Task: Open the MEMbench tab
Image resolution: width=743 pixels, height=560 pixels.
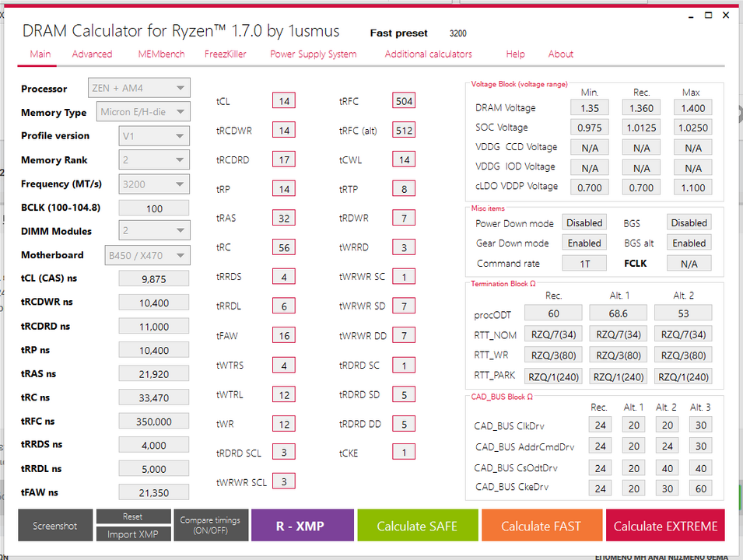Action: pyautogui.click(x=161, y=54)
